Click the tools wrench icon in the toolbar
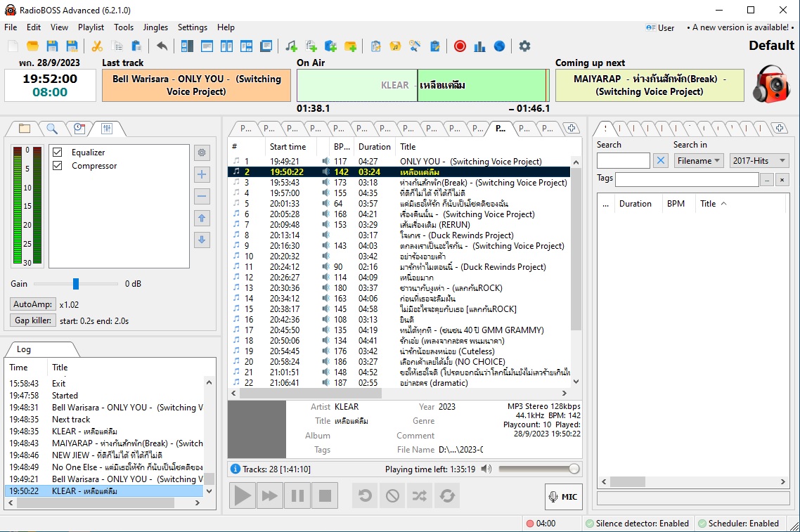 coord(415,46)
